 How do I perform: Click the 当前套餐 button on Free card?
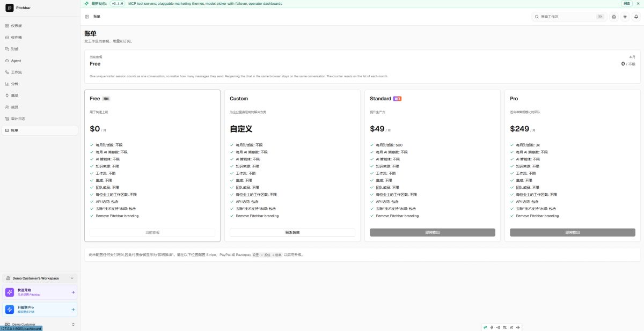(x=152, y=232)
